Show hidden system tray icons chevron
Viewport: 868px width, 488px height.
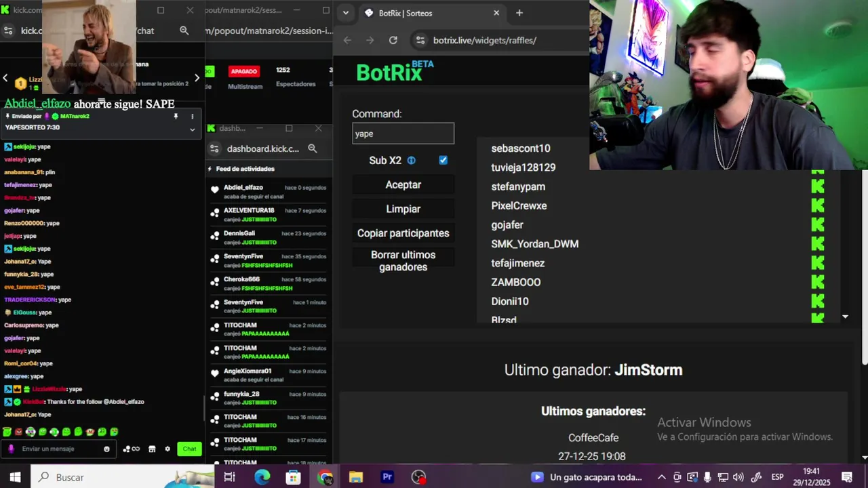pos(662,477)
